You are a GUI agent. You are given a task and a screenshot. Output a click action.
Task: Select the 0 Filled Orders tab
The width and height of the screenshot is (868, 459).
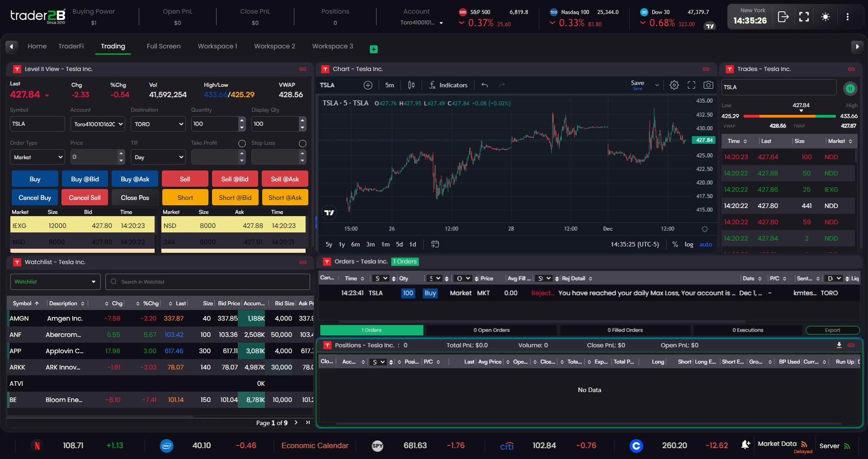coord(625,330)
